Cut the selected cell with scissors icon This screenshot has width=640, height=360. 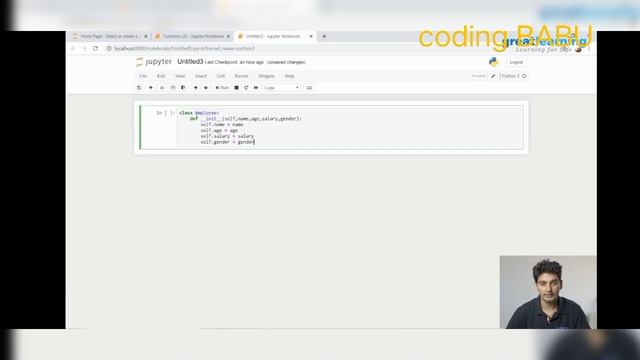tap(162, 88)
